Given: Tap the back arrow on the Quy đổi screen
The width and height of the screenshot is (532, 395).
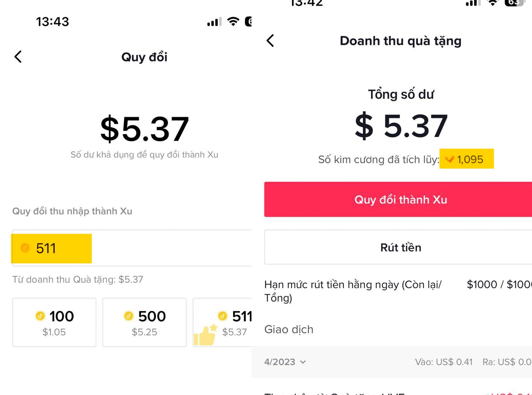Looking at the screenshot, I should (x=18, y=57).
